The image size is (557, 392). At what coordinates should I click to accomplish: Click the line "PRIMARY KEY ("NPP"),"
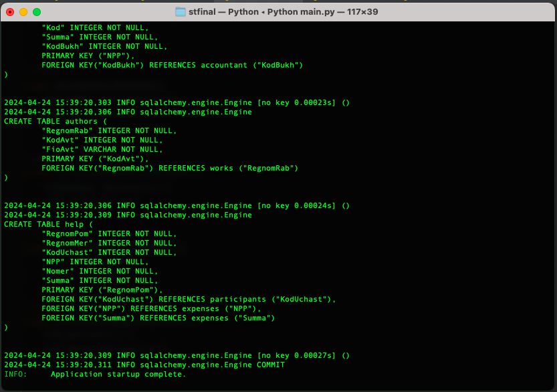coord(88,56)
